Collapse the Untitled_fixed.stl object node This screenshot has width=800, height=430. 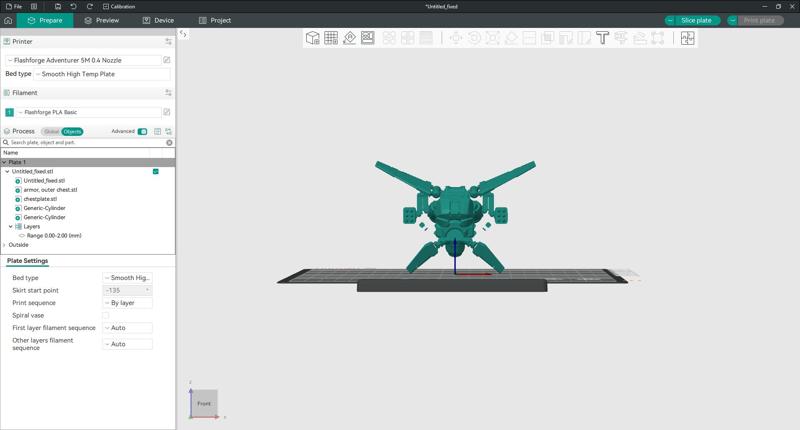tap(7, 171)
